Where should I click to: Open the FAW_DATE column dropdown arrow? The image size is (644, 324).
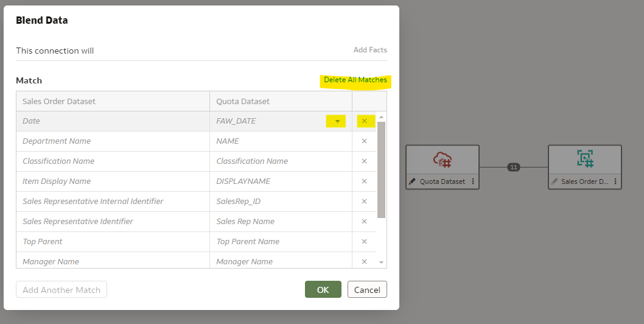[337, 121]
